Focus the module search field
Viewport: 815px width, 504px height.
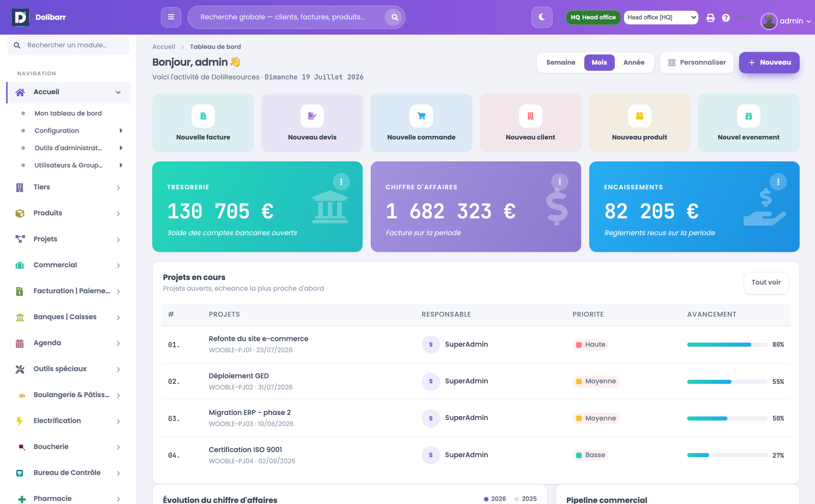click(68, 45)
